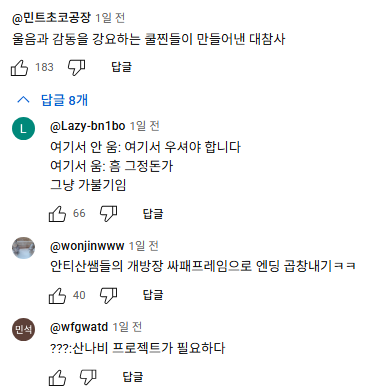Screen dimensions: 370x392
Task: Like the reply from @Lazy-bn1bo
Action: (x=57, y=214)
